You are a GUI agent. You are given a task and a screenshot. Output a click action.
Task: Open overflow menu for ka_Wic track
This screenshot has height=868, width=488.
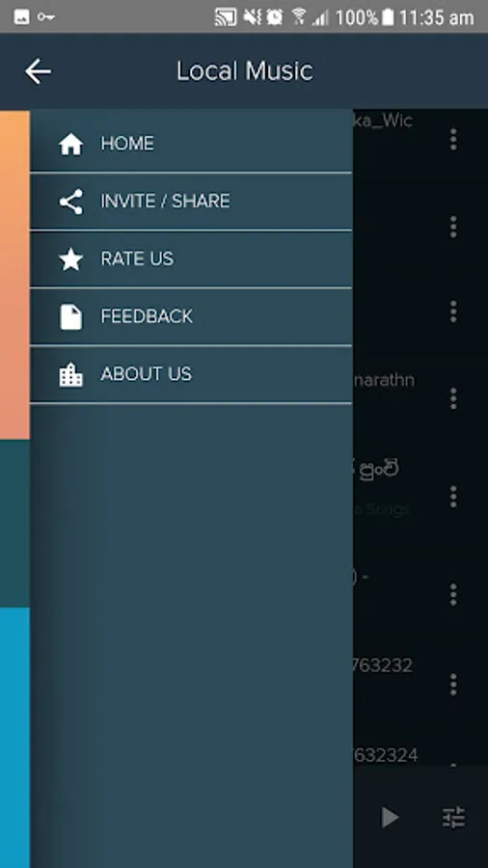453,140
